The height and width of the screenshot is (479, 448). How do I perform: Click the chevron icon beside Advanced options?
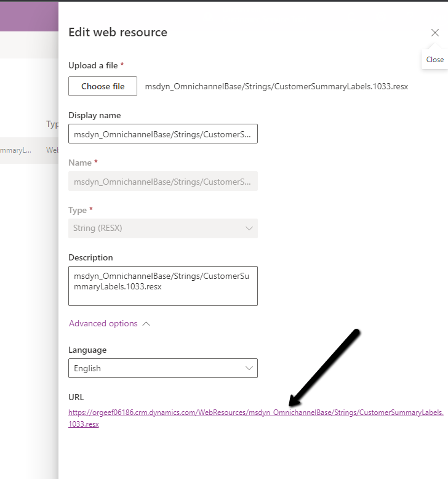(x=146, y=324)
